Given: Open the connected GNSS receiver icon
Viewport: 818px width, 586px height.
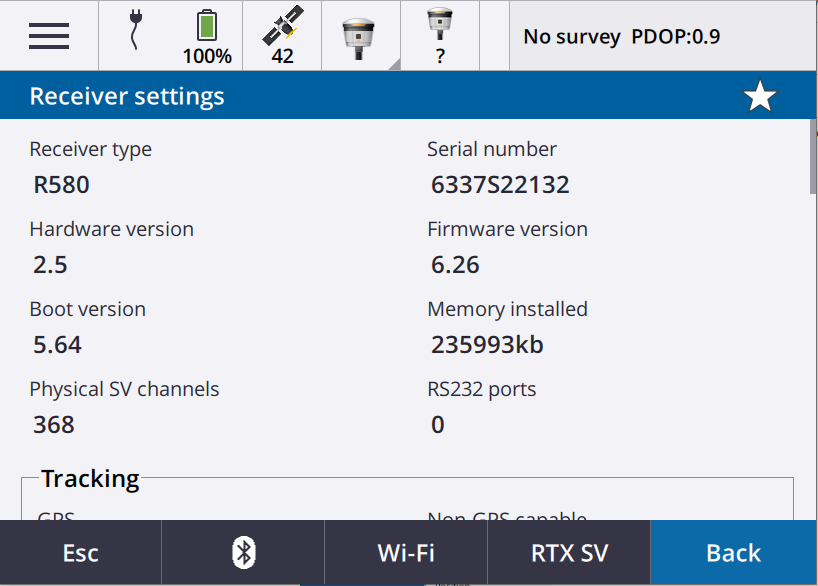Looking at the screenshot, I should [x=358, y=39].
